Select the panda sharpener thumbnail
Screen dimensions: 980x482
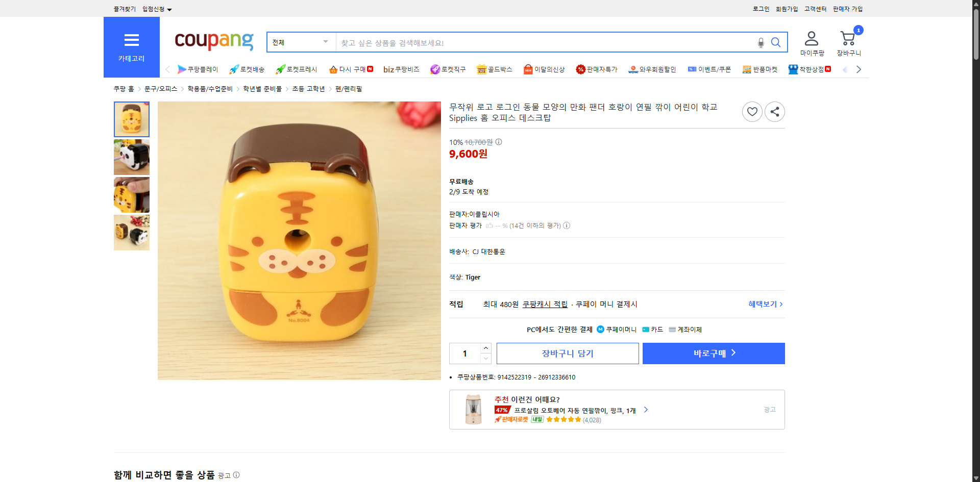point(131,157)
